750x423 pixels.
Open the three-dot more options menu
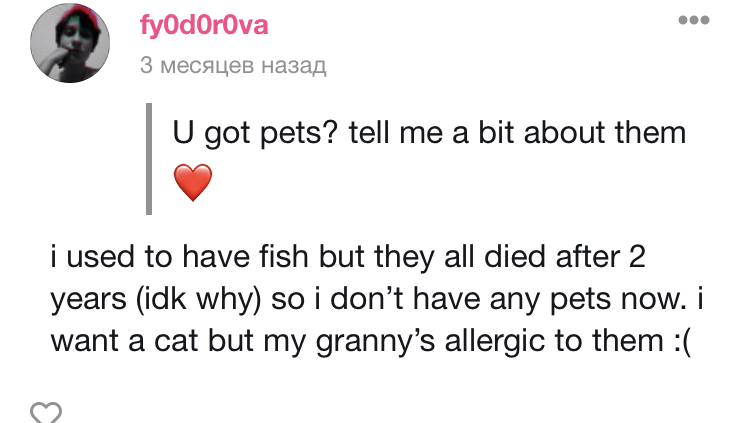pyautogui.click(x=694, y=20)
